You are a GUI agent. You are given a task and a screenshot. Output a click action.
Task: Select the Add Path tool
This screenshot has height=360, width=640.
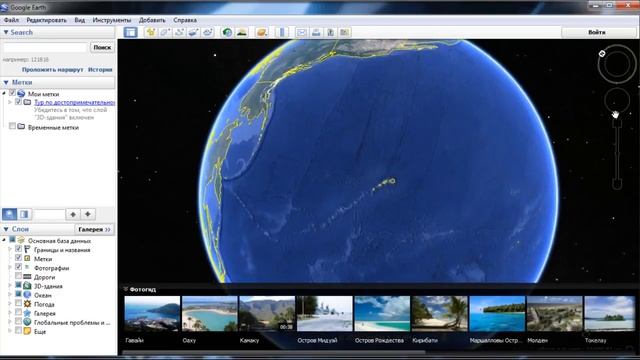coord(179,32)
